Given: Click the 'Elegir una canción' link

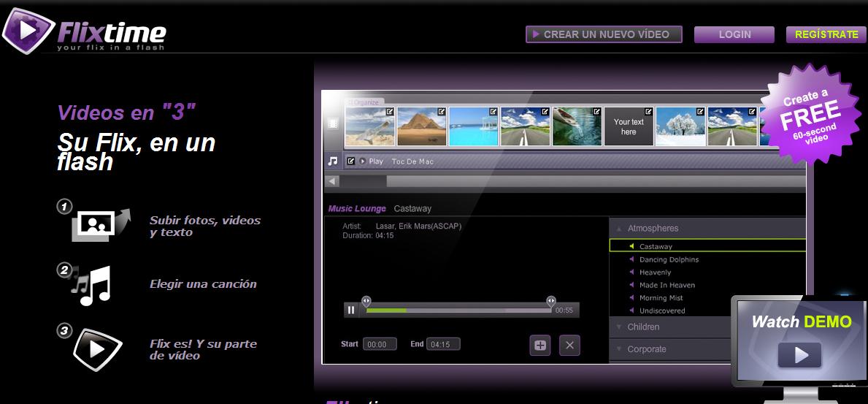Looking at the screenshot, I should (x=203, y=284).
